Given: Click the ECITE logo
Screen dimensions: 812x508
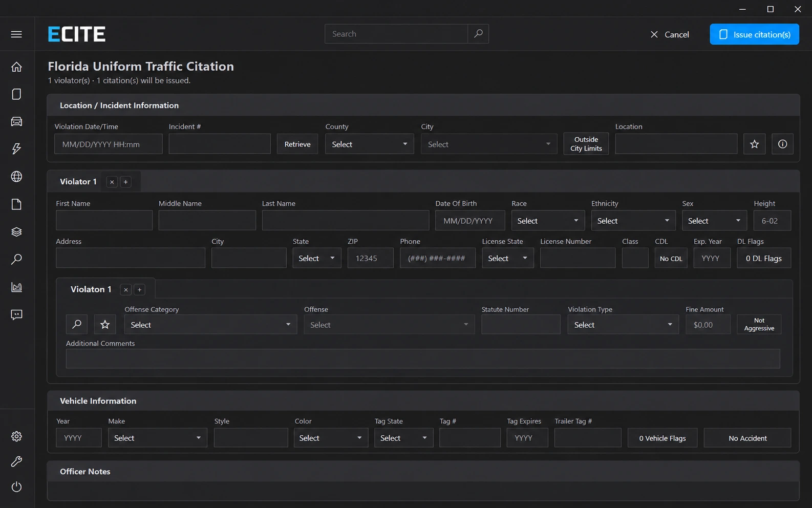Looking at the screenshot, I should tap(76, 34).
